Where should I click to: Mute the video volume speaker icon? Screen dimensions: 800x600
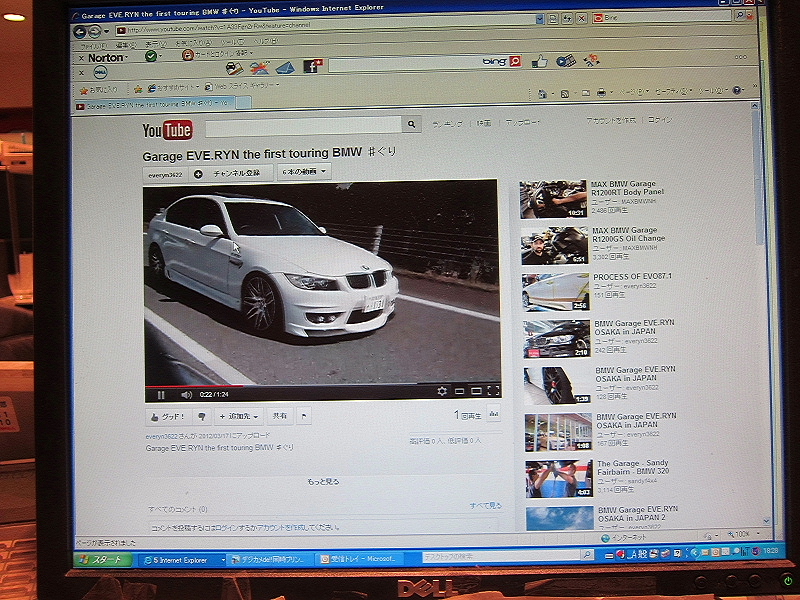(x=187, y=395)
